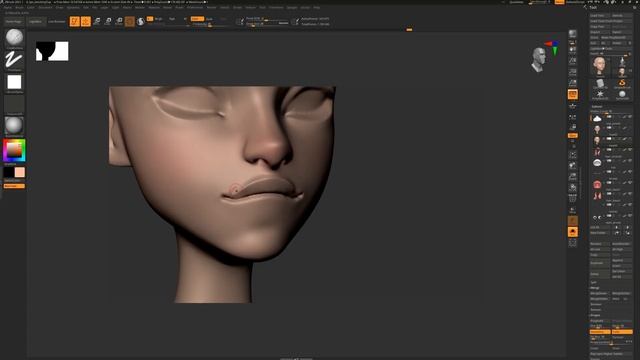Click the black and white reference image thumbnail

click(52, 51)
